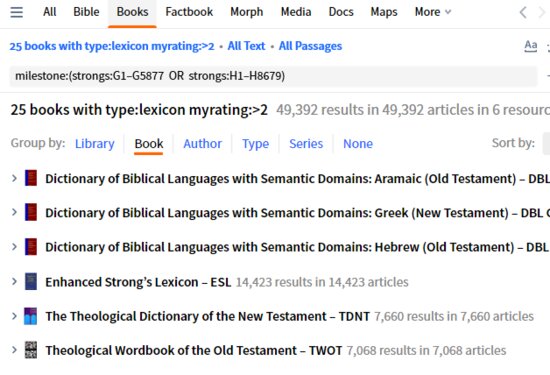Click the TWOT book cover icon
Screen dimensions: 550x375
tap(31, 350)
